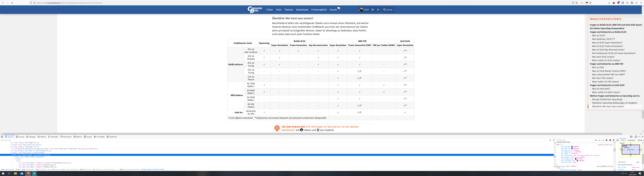Click the --fbc-blue-60 color swatch
The width and height of the screenshot is (644, 176).
pyautogui.click(x=572, y=147)
